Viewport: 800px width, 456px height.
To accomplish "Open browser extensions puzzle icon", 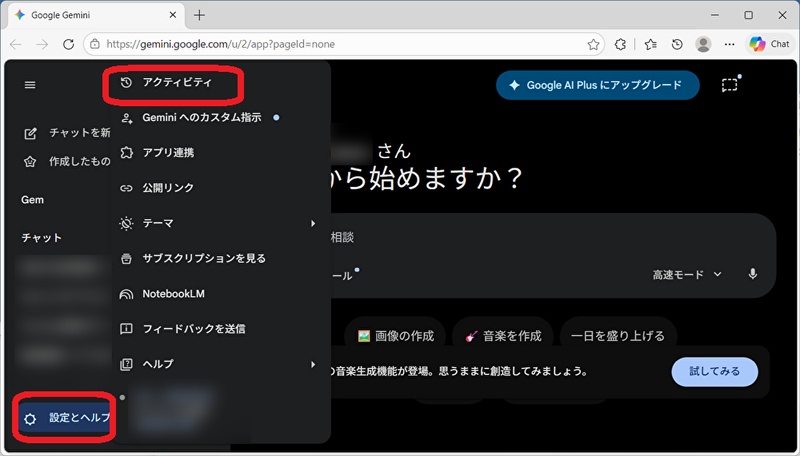I will [620, 44].
